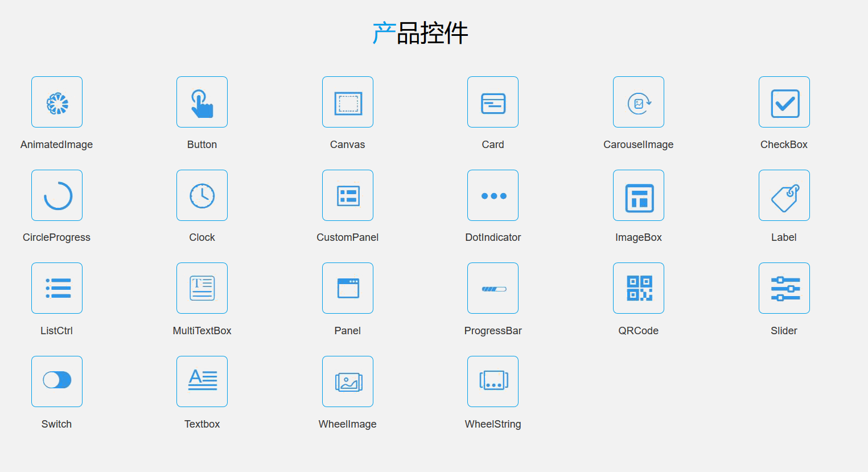Image resolution: width=868 pixels, height=472 pixels.
Task: Click the ImageBox text label
Action: click(639, 237)
